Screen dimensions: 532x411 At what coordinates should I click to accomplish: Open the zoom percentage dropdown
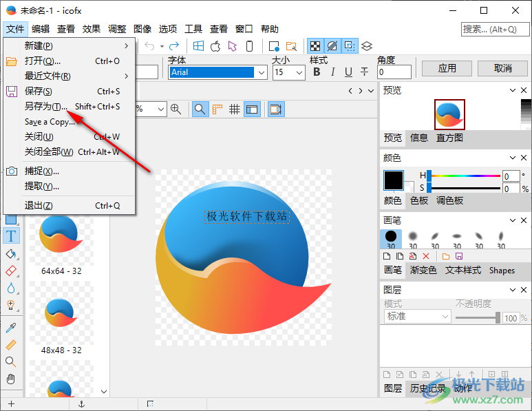pos(161,109)
